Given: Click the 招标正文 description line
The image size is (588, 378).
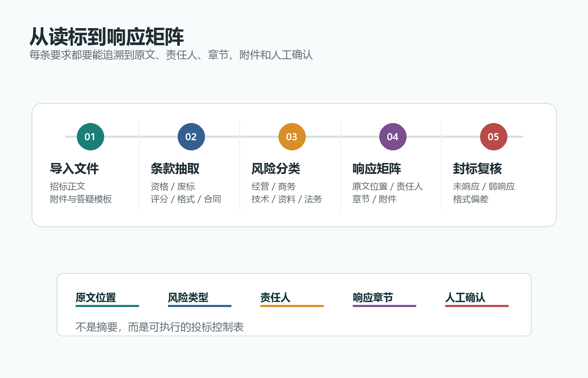Looking at the screenshot, I should click(68, 186).
